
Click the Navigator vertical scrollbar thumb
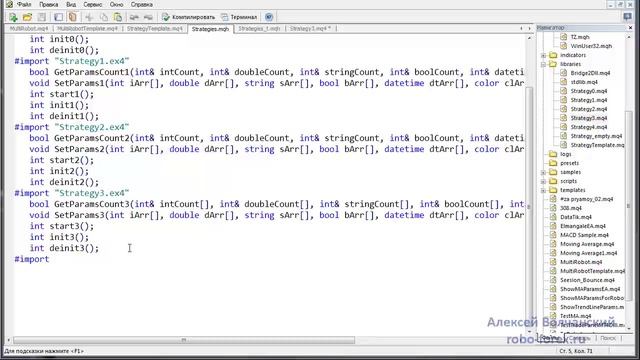pos(629,206)
